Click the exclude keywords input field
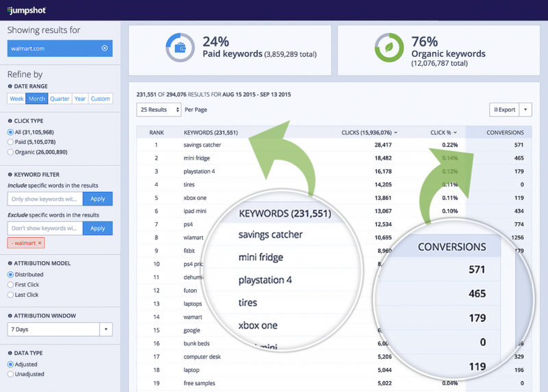The width and height of the screenshot is (548, 392). 45,228
